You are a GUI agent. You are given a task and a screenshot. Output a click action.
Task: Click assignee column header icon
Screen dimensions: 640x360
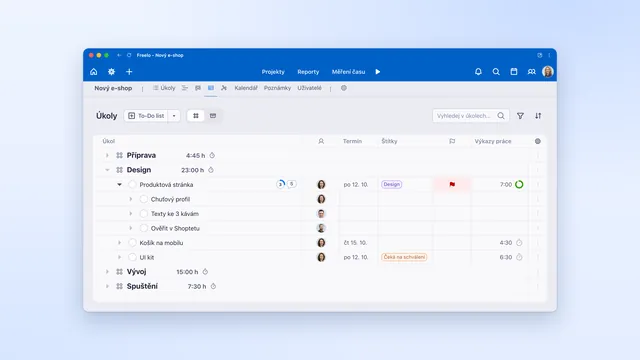coord(321,141)
